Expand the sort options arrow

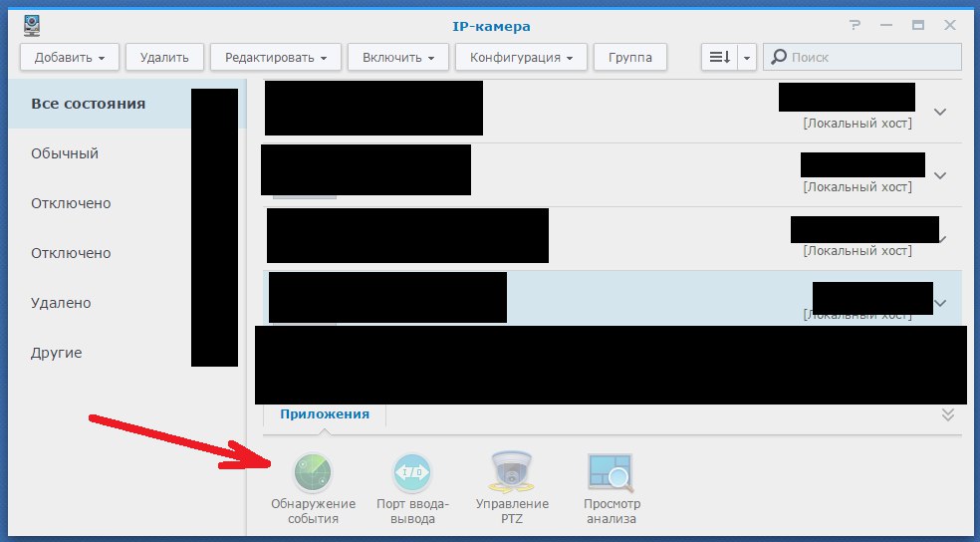[x=747, y=57]
